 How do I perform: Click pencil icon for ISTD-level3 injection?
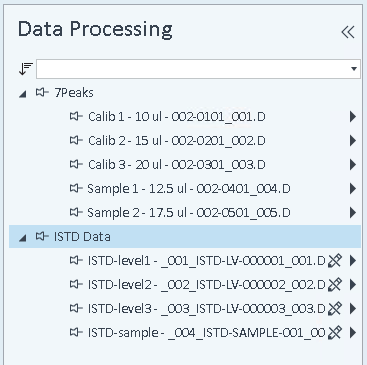[335, 308]
